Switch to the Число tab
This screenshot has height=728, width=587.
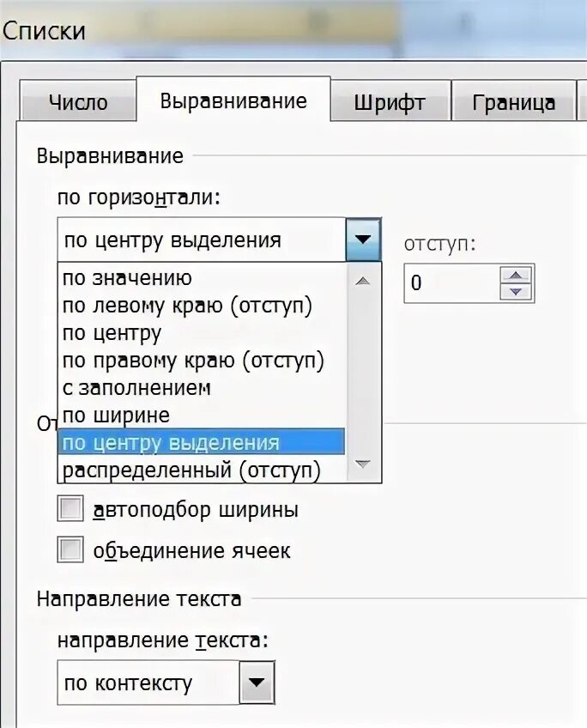[x=78, y=101]
